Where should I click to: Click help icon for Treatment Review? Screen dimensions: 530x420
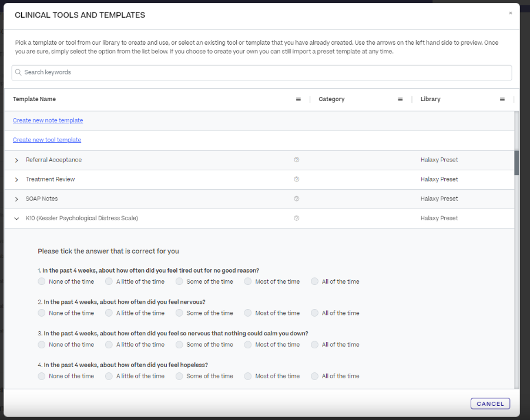[x=296, y=179]
